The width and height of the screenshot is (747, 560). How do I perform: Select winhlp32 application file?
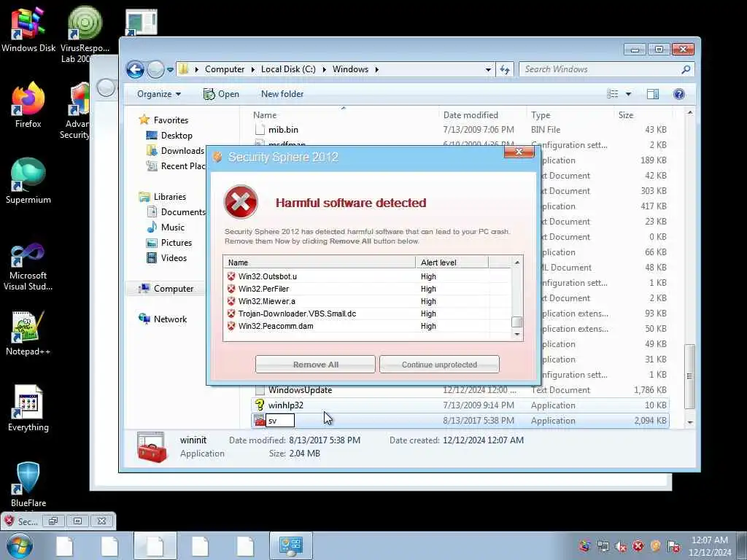pyautogui.click(x=460, y=405)
